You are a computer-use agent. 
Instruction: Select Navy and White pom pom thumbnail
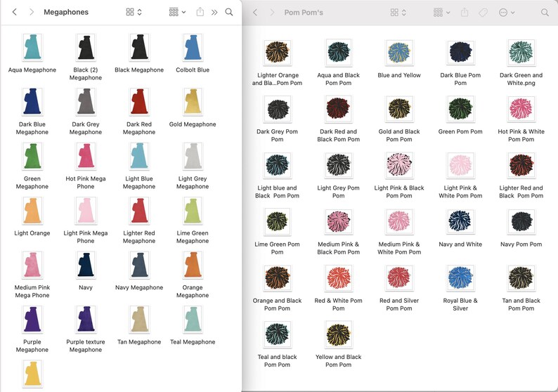point(460,221)
